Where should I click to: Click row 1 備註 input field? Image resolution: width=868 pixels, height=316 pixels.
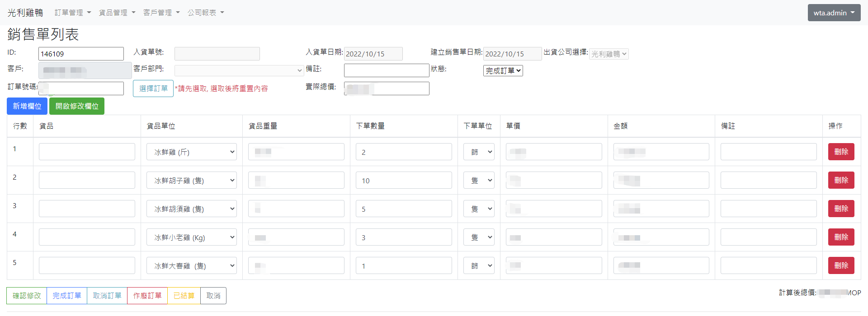pyautogui.click(x=769, y=152)
